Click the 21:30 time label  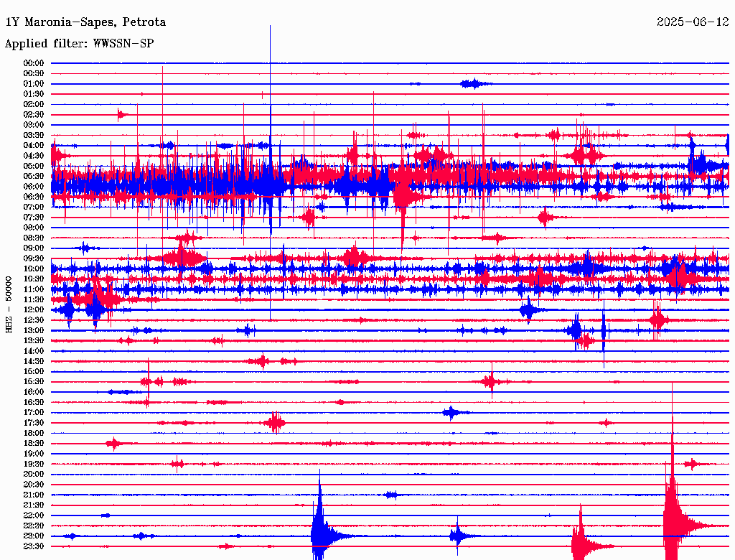click(x=34, y=505)
